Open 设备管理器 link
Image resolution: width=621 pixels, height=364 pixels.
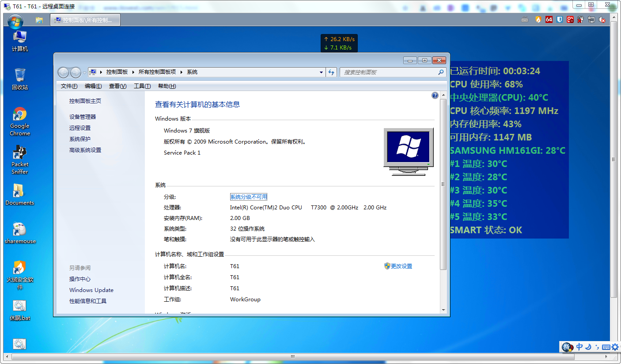click(x=83, y=117)
